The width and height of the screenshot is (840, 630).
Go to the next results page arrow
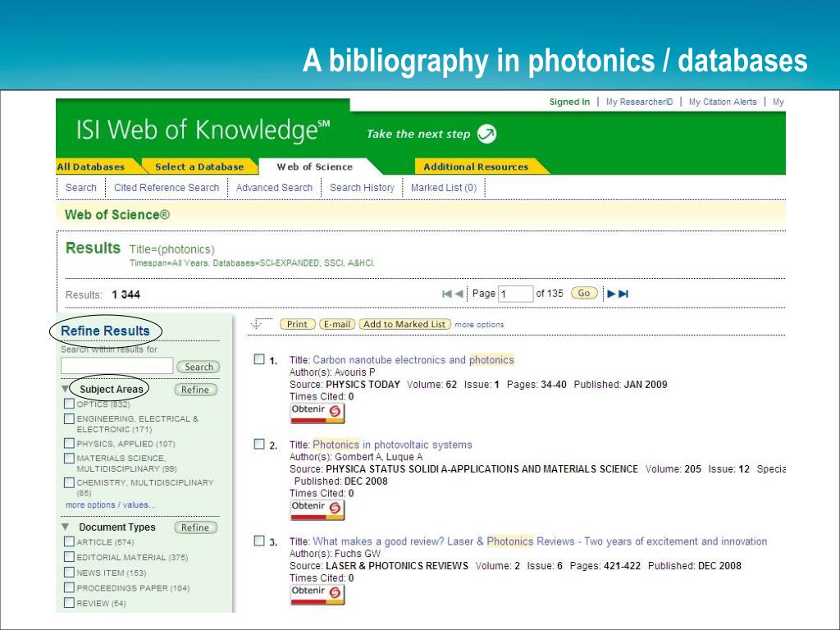click(x=610, y=294)
